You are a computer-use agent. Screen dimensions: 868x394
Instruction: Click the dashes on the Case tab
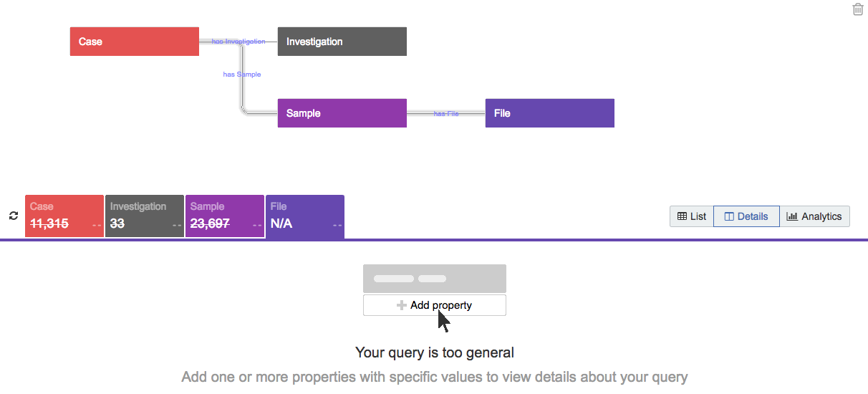coord(97,224)
